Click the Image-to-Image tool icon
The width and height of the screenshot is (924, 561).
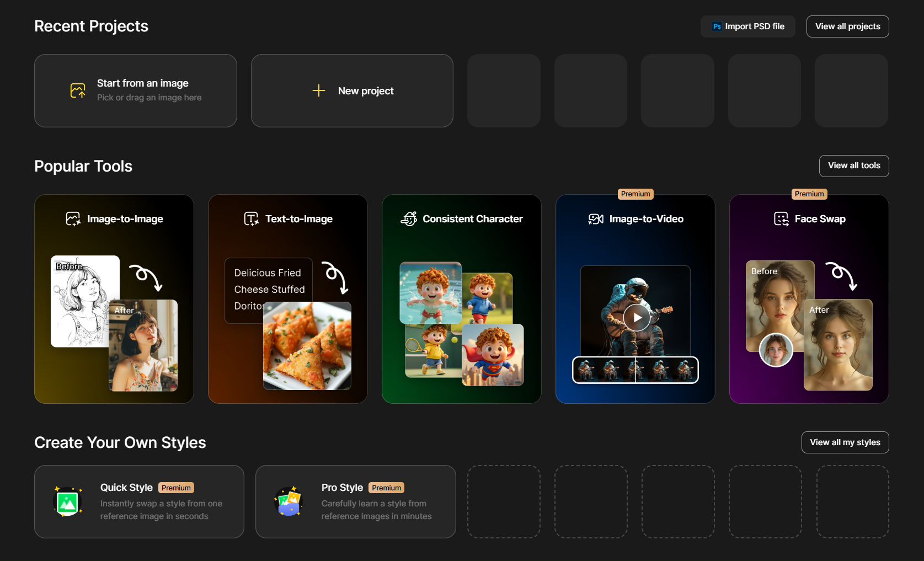click(73, 219)
